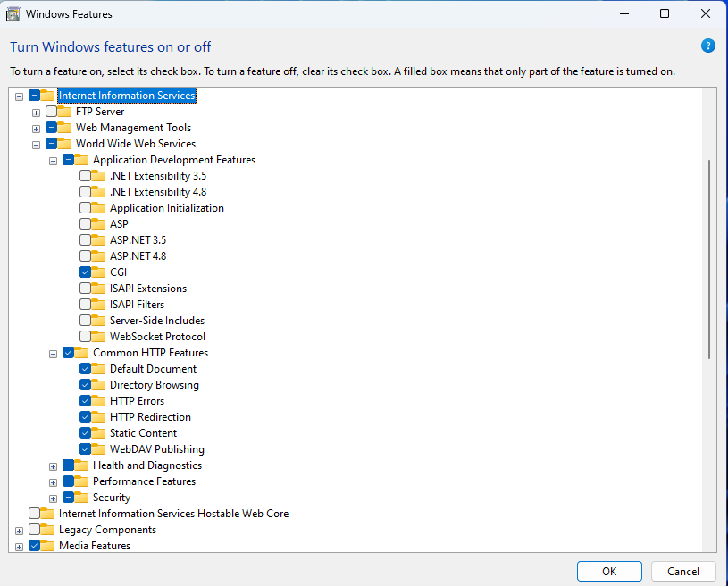Open the help question mark icon

coord(707,46)
